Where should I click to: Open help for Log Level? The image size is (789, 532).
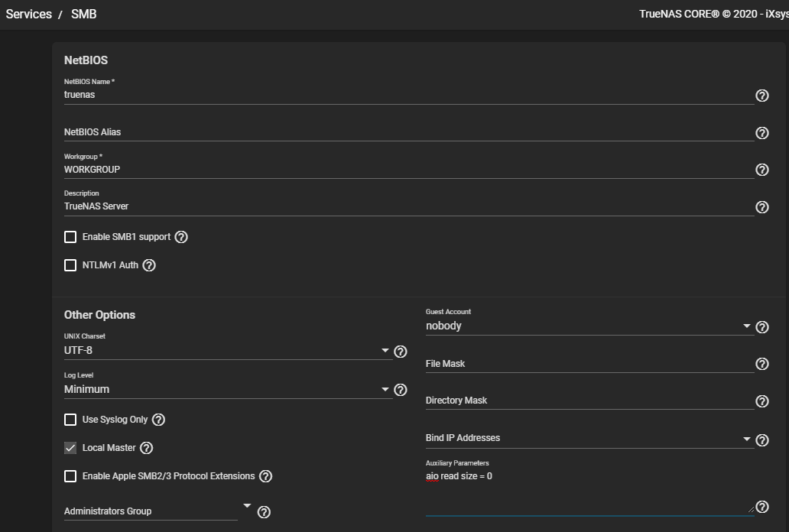coord(400,390)
